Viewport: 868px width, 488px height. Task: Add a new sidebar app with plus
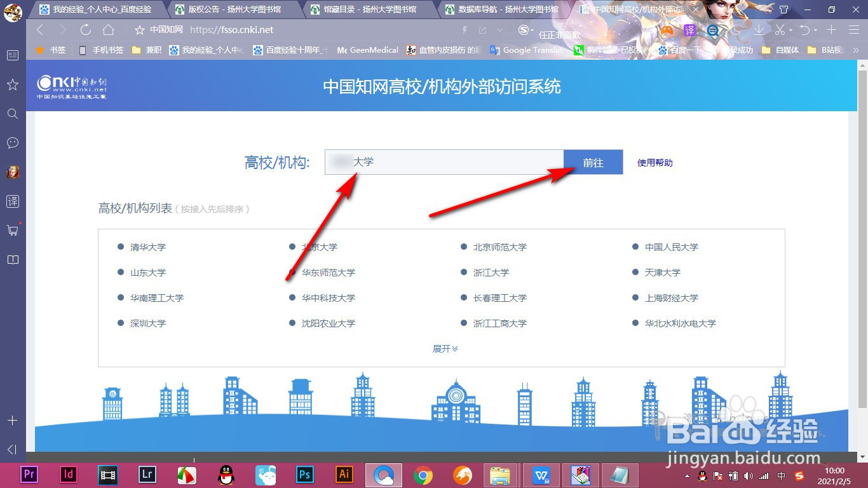click(x=12, y=421)
